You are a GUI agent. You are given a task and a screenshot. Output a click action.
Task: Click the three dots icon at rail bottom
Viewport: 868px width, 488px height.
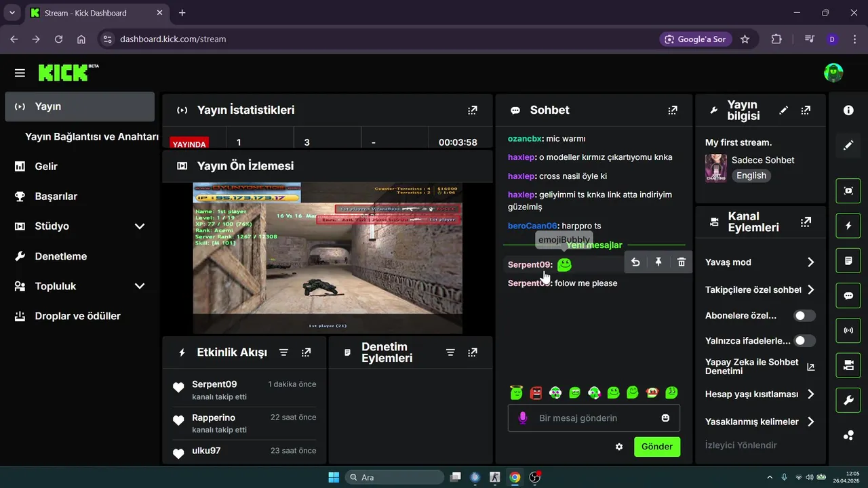pos(848,435)
